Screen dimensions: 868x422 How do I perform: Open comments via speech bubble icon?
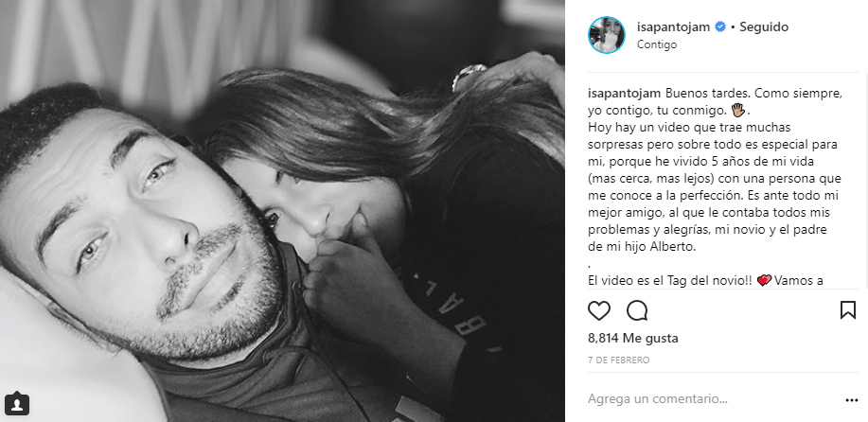637,311
